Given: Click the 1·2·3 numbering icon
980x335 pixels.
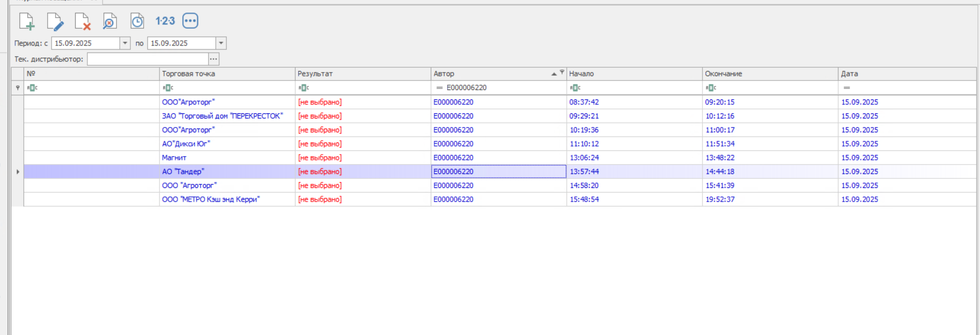Looking at the screenshot, I should [x=165, y=21].
